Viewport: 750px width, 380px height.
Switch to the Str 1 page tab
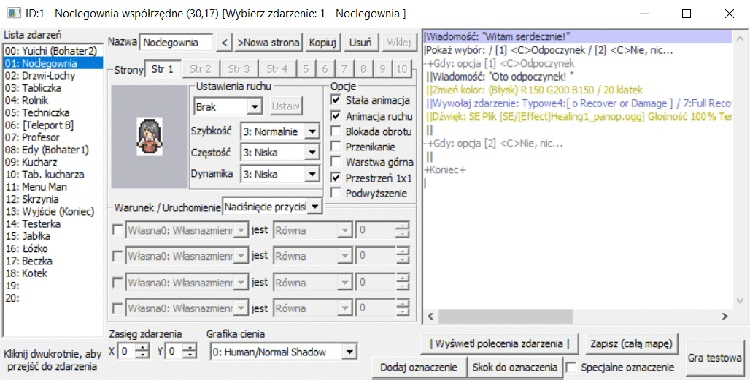coord(163,69)
